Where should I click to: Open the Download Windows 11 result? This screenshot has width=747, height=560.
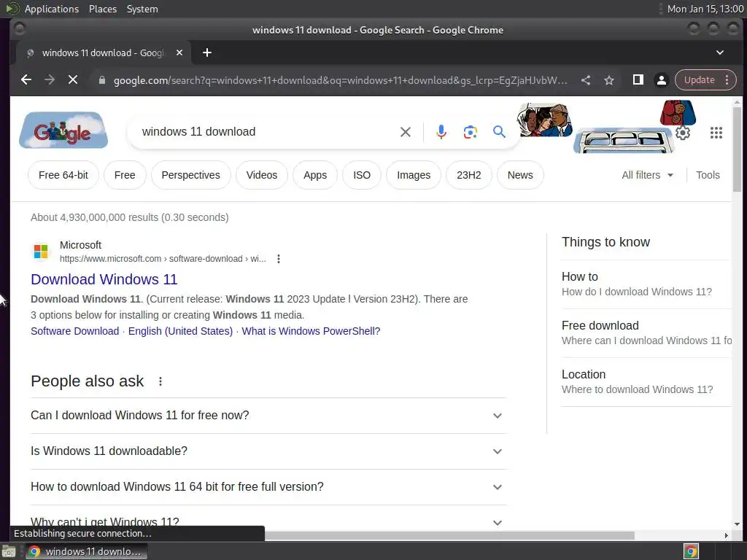(104, 279)
